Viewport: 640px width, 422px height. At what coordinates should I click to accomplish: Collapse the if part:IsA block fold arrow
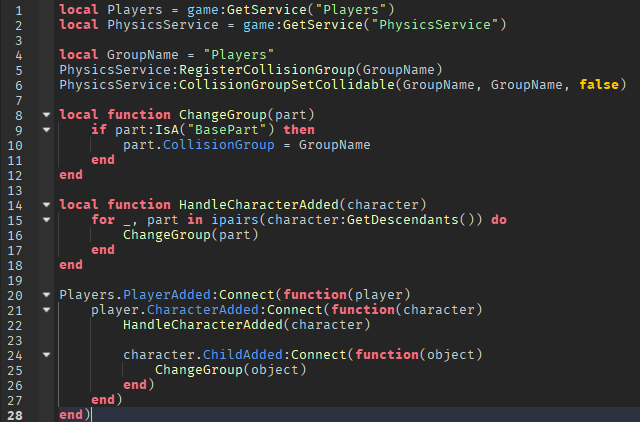(x=47, y=130)
